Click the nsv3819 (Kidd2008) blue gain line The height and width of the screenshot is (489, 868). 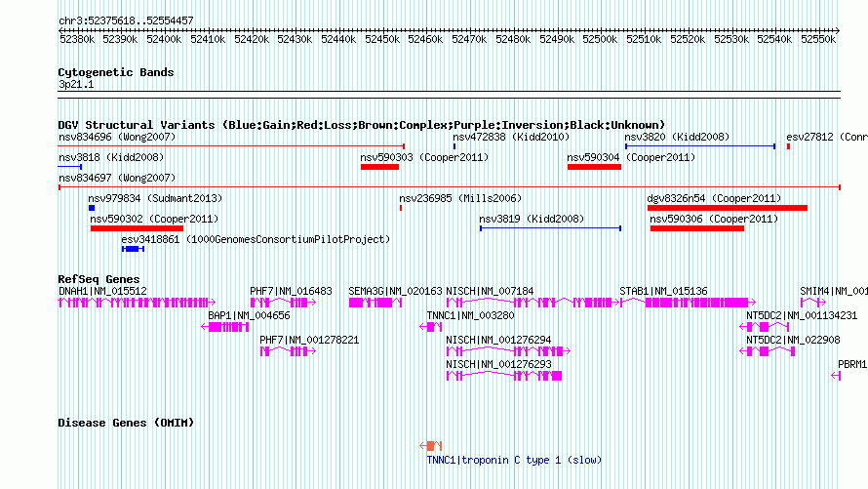pyautogui.click(x=550, y=228)
